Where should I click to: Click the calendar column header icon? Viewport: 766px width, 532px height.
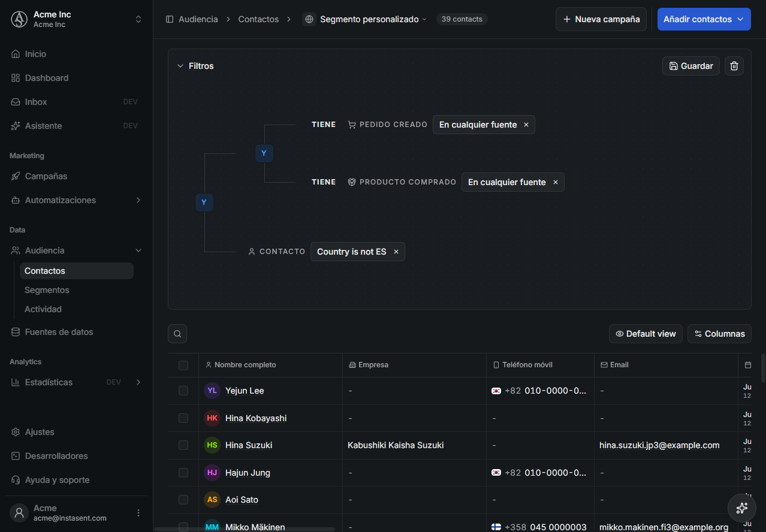click(x=748, y=365)
